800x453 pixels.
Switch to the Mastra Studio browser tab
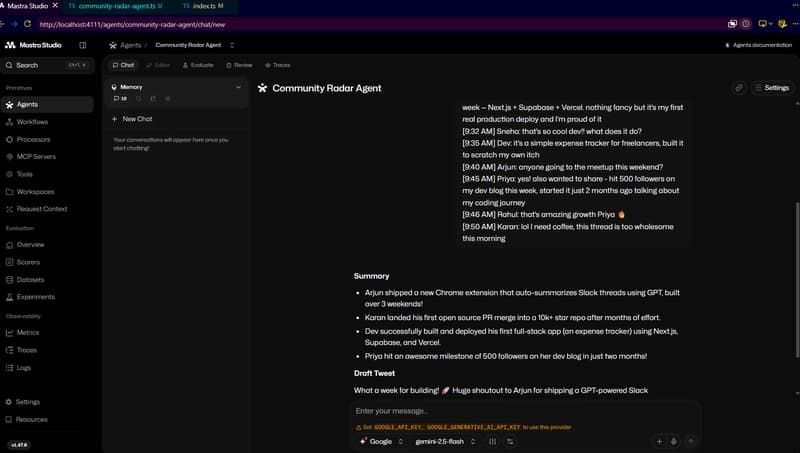pos(27,6)
